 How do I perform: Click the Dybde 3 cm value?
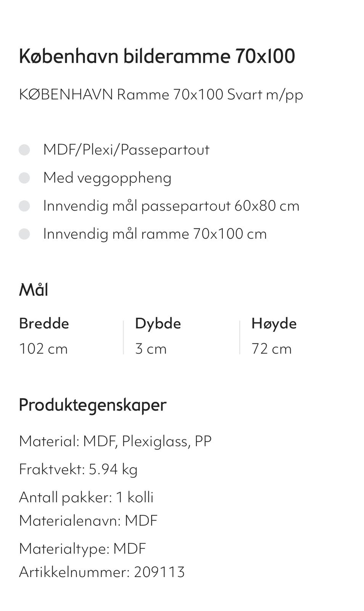[151, 349]
